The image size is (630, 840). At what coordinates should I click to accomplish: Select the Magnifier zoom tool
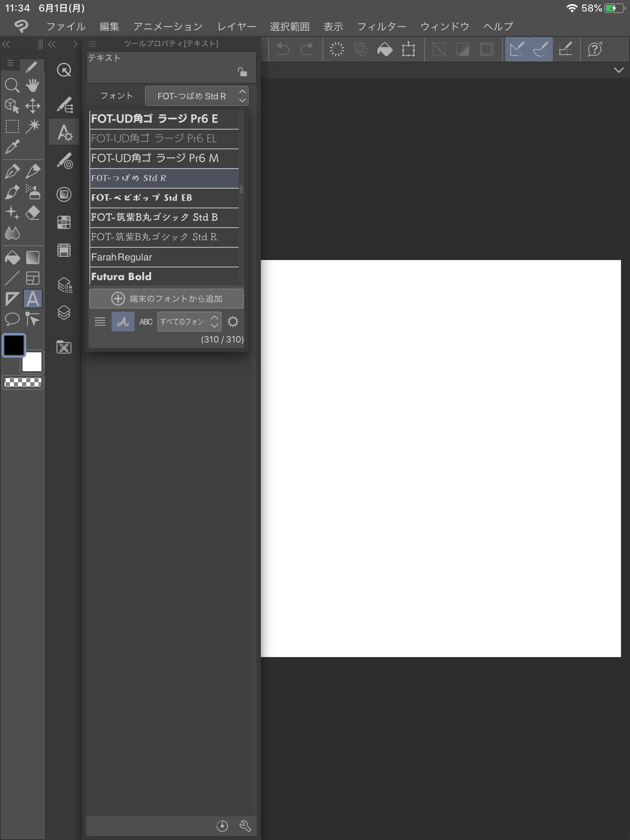click(x=12, y=85)
